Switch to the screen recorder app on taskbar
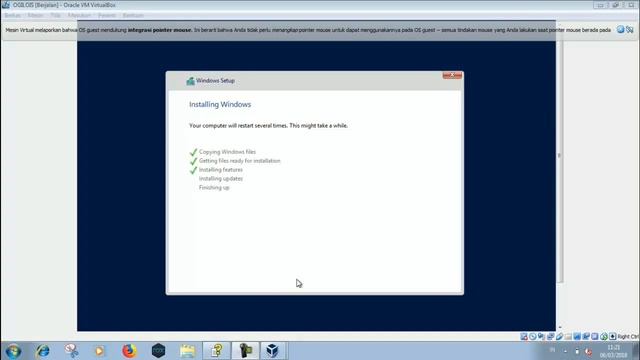This screenshot has width=640, height=360. click(245, 351)
